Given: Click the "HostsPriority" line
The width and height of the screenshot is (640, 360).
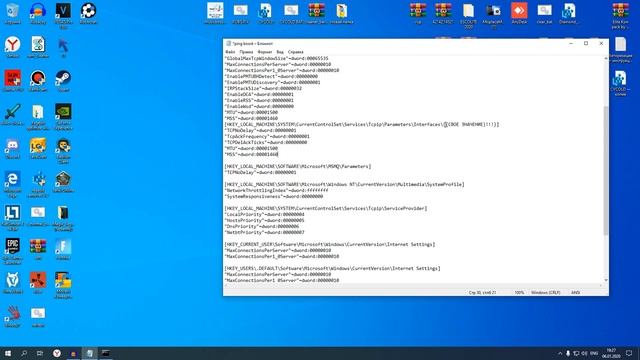Looking at the screenshot, I should coord(264,220).
